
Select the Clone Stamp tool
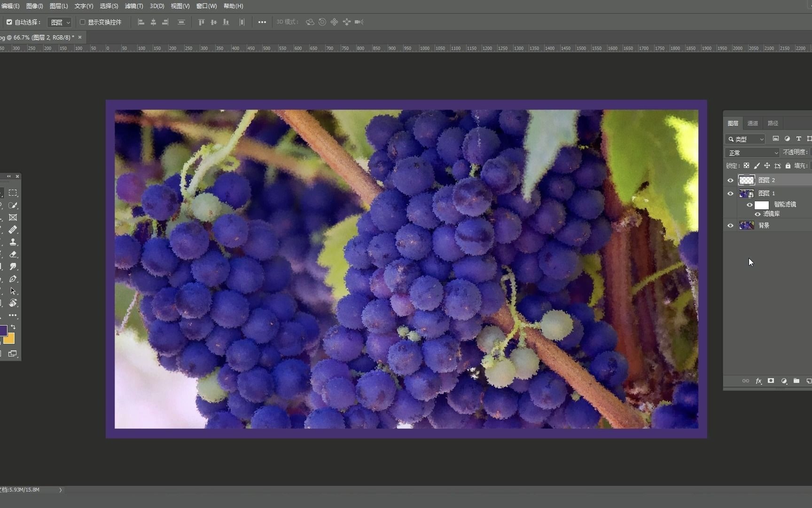13,242
